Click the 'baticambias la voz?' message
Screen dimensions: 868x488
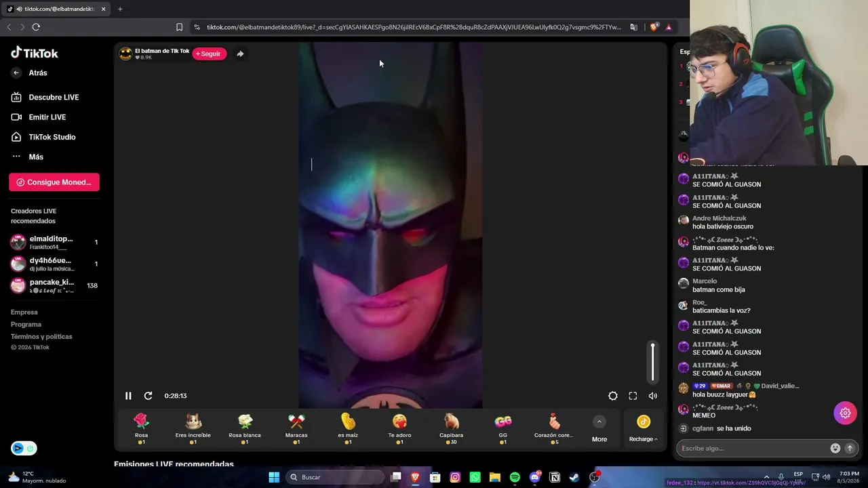coord(721,310)
